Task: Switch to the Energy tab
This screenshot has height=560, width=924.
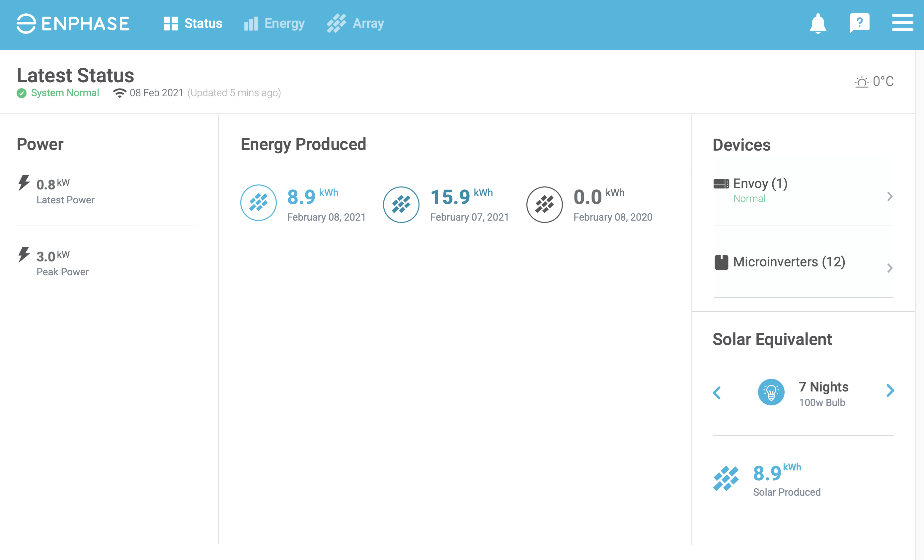Action: tap(274, 23)
